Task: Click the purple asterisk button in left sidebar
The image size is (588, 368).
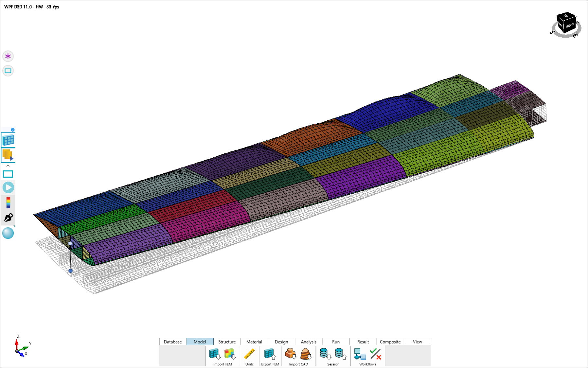Action: tap(8, 56)
